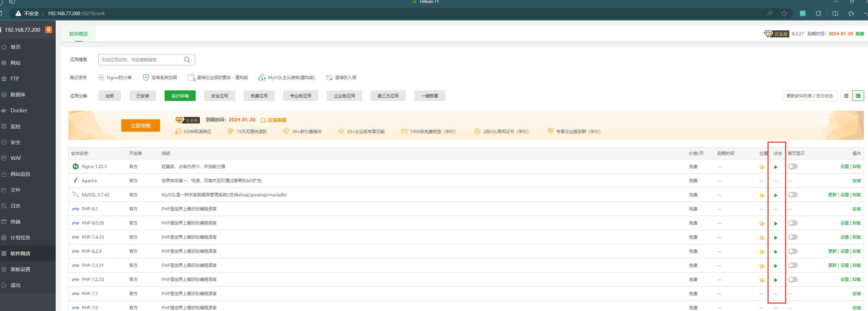
Task: Switch to grid view icon
Action: [x=846, y=96]
